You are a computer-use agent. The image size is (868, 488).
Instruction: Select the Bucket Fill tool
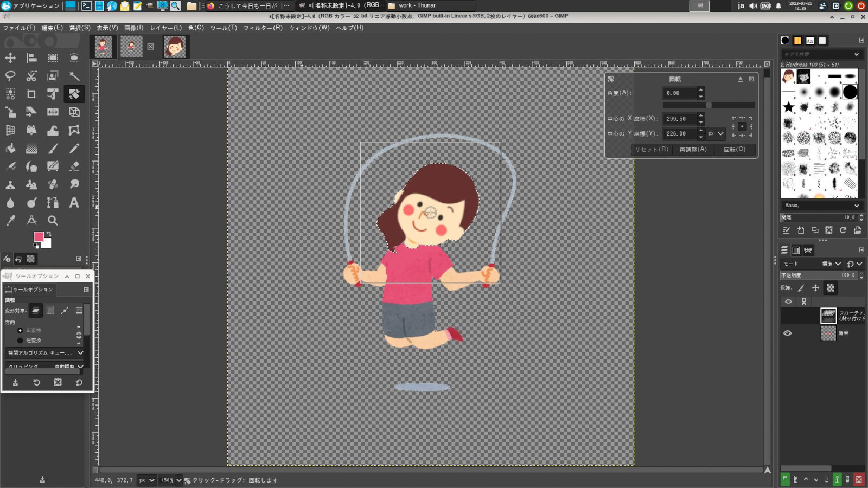[x=10, y=149]
